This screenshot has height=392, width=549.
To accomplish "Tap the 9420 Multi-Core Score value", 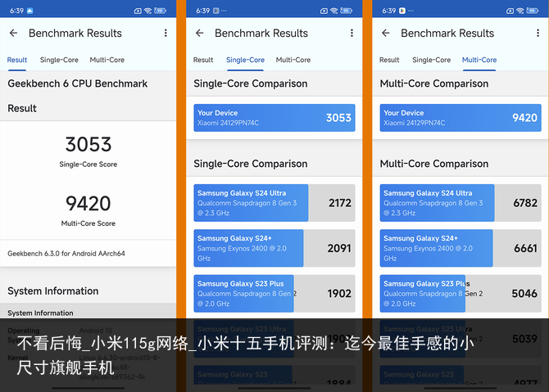I will pyautogui.click(x=88, y=203).
